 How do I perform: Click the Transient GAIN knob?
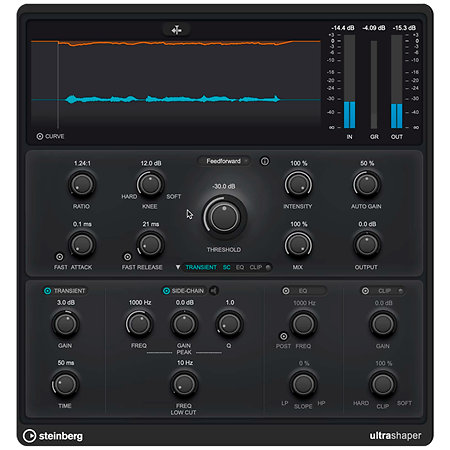click(65, 324)
